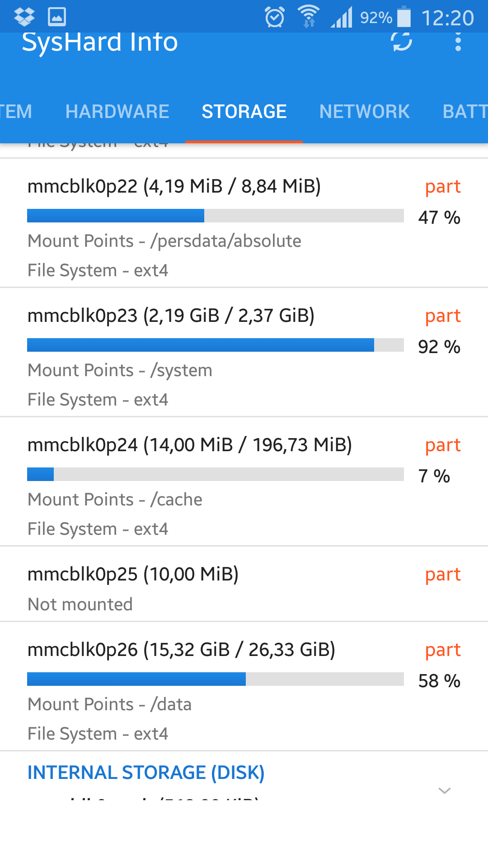
Task: Tap the mmcblk0p26 usage bar
Action: coord(215,679)
